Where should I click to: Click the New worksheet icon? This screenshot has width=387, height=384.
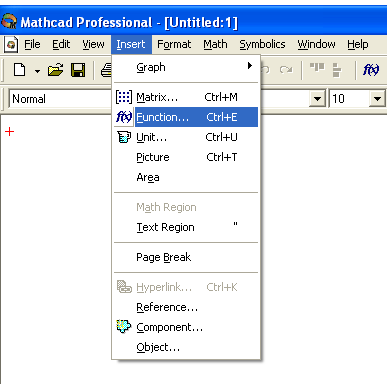[x=19, y=70]
